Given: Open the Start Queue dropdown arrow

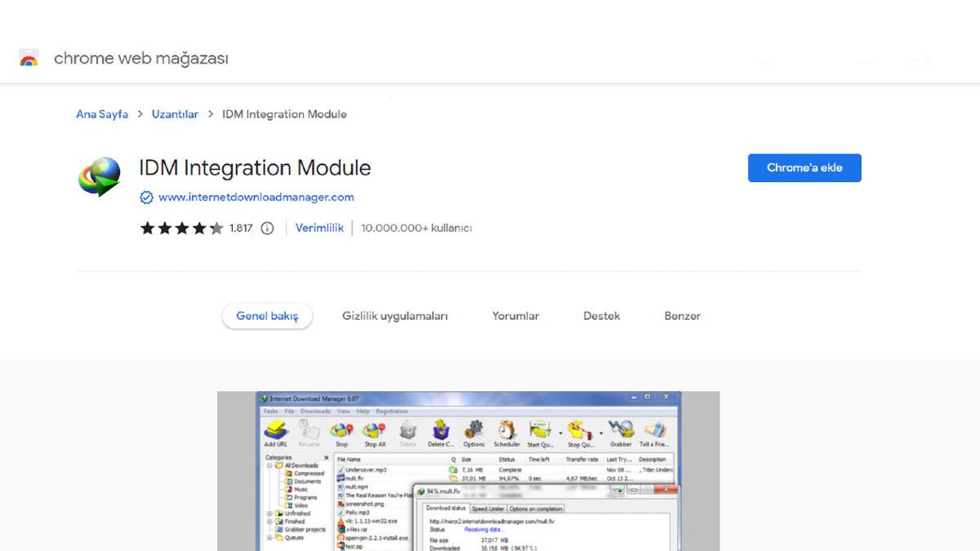Looking at the screenshot, I should click(559, 433).
